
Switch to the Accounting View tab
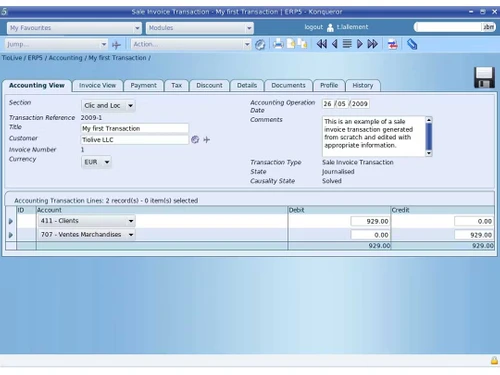coord(37,85)
